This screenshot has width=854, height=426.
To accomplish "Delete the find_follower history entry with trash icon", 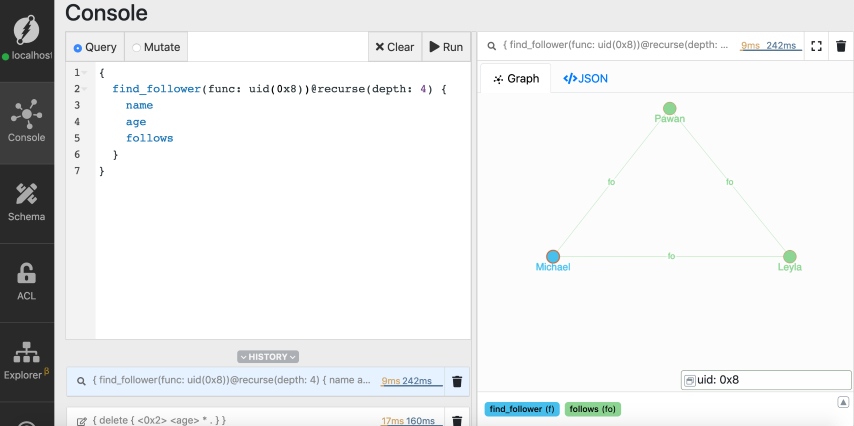I will (457, 381).
